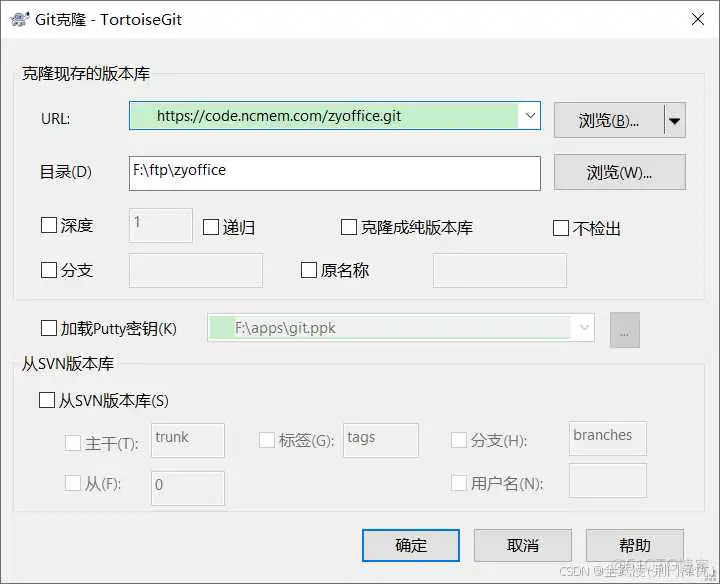Open the Putty key path dropdown
The image size is (720, 584).
584,328
